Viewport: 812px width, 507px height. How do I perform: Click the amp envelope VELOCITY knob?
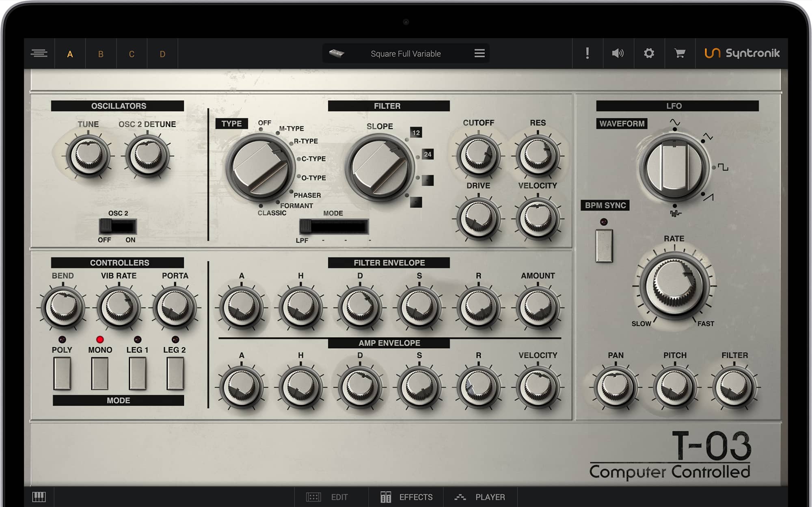(x=538, y=388)
